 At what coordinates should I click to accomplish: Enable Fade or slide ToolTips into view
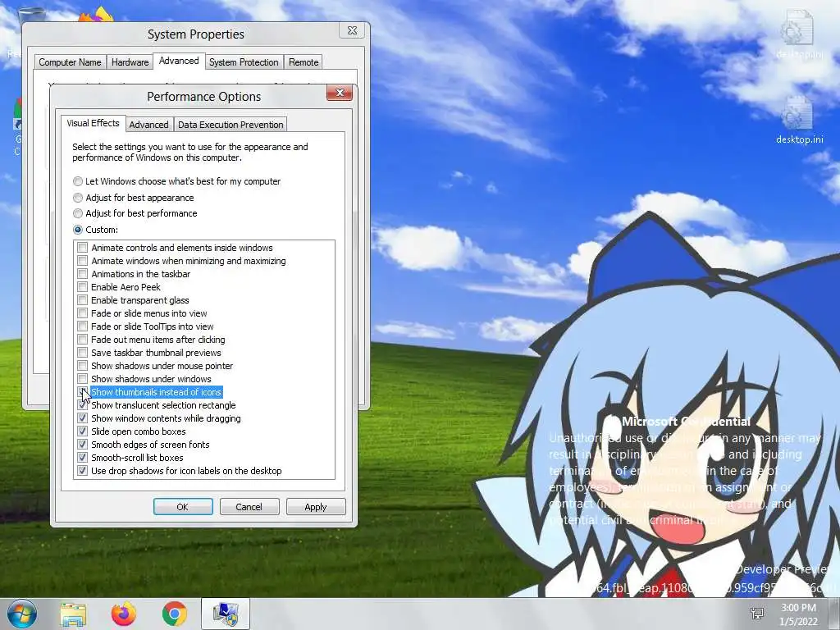tap(83, 326)
